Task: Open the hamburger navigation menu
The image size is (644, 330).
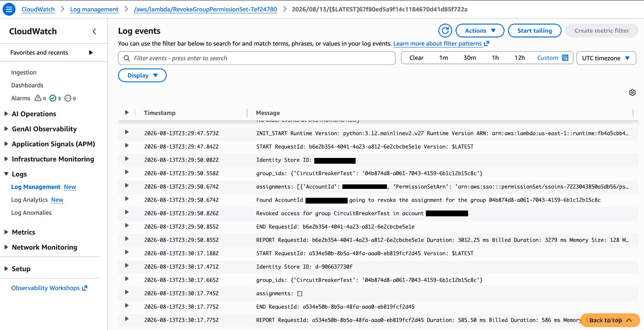Action: coord(9,9)
